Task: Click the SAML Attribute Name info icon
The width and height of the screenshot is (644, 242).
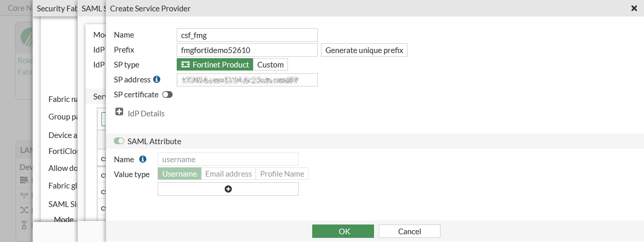Action: (143, 159)
